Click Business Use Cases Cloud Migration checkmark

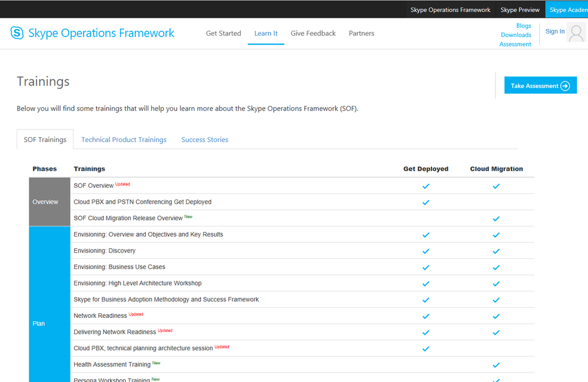tap(496, 267)
